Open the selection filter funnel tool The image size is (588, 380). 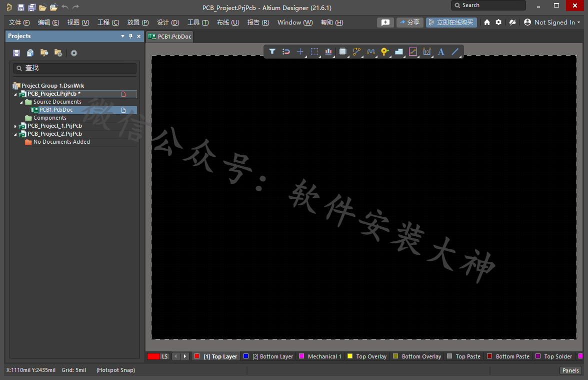(x=272, y=52)
